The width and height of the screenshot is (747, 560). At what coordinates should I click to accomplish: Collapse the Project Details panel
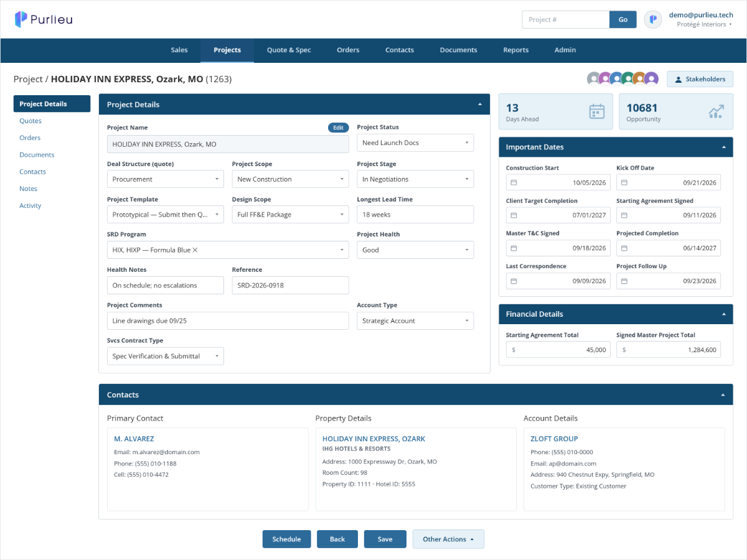(x=479, y=105)
